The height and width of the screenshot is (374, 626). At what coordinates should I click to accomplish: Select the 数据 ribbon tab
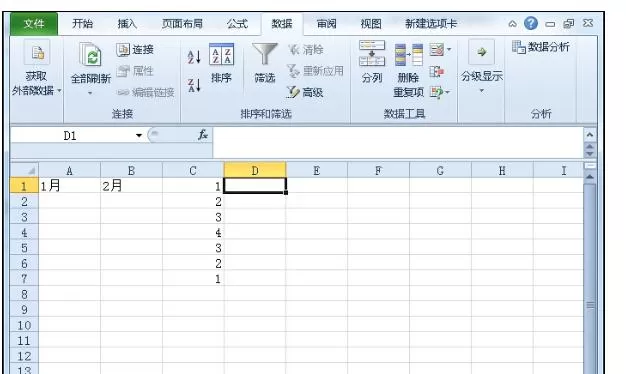(x=282, y=24)
